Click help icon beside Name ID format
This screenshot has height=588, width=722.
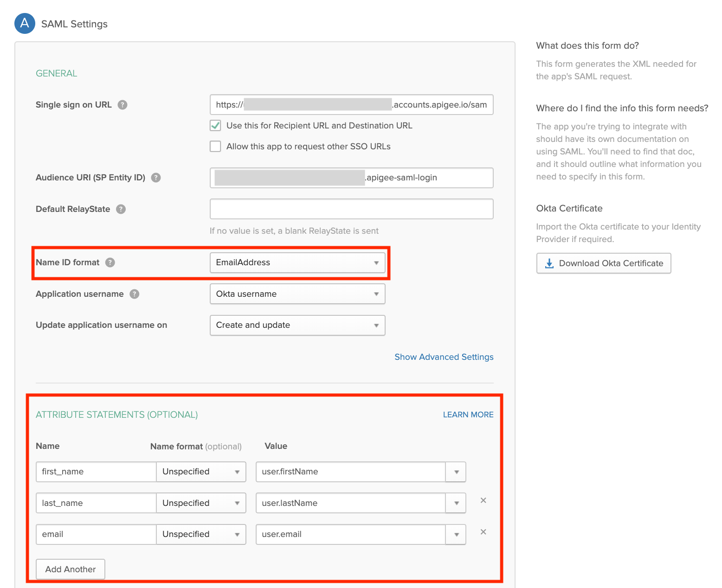pyautogui.click(x=110, y=262)
